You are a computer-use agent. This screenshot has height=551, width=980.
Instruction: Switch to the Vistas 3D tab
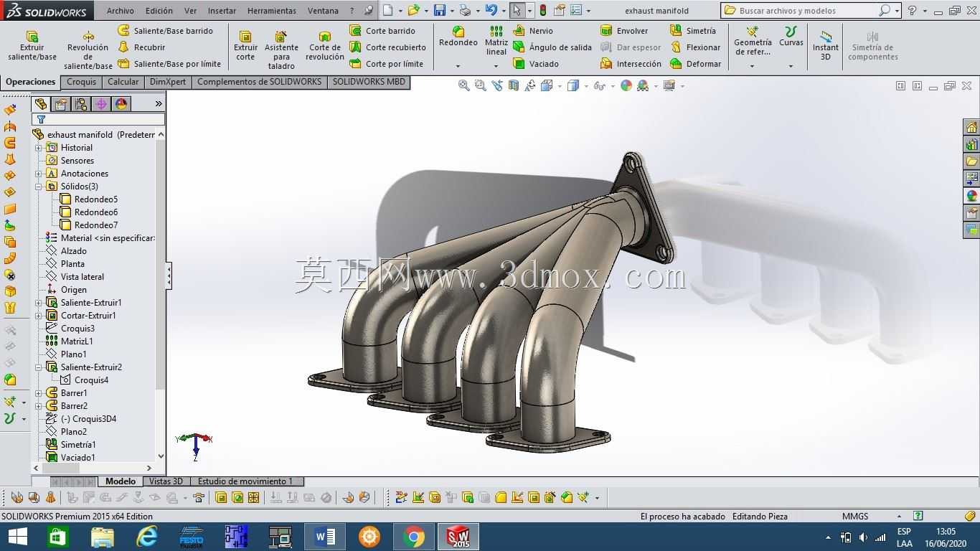click(166, 481)
